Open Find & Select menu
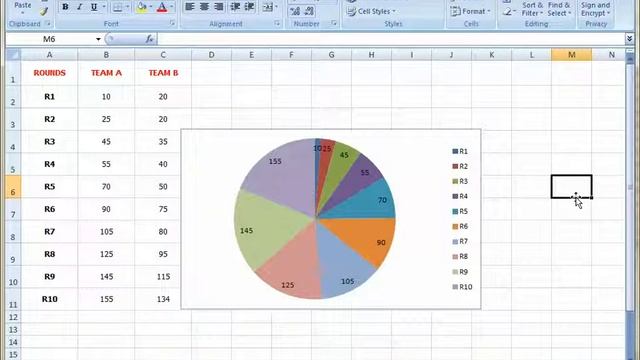The width and height of the screenshot is (640, 360). coord(559,9)
